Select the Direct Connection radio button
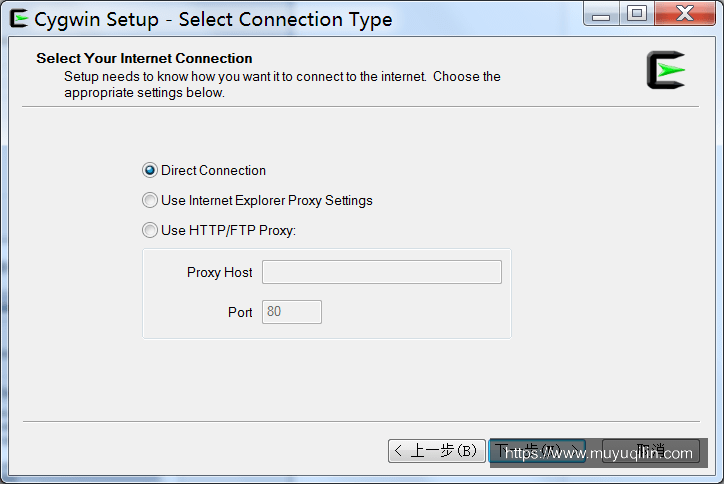This screenshot has height=484, width=724. coord(150,170)
